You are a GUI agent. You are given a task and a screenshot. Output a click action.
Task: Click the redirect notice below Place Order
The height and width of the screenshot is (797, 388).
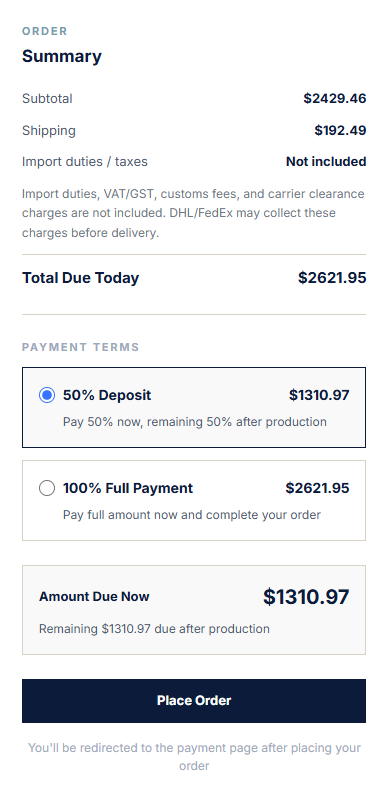tap(194, 757)
